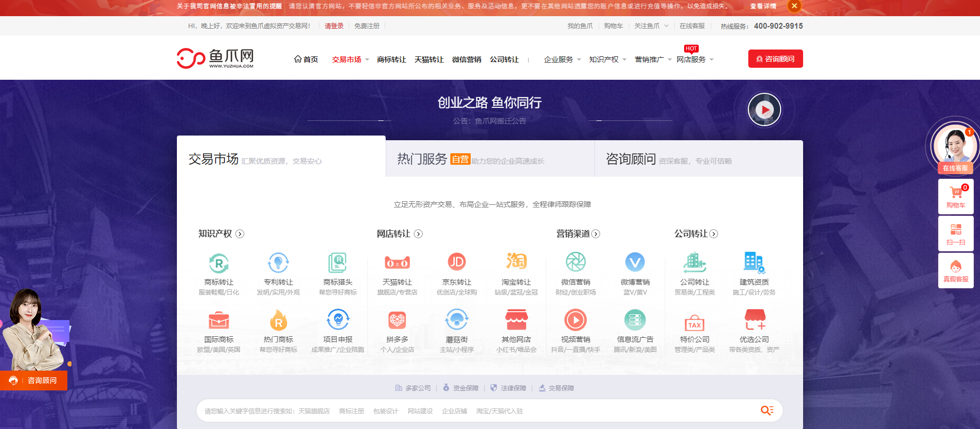Click the scan QR code (扫一扫) icon

pyautogui.click(x=955, y=230)
